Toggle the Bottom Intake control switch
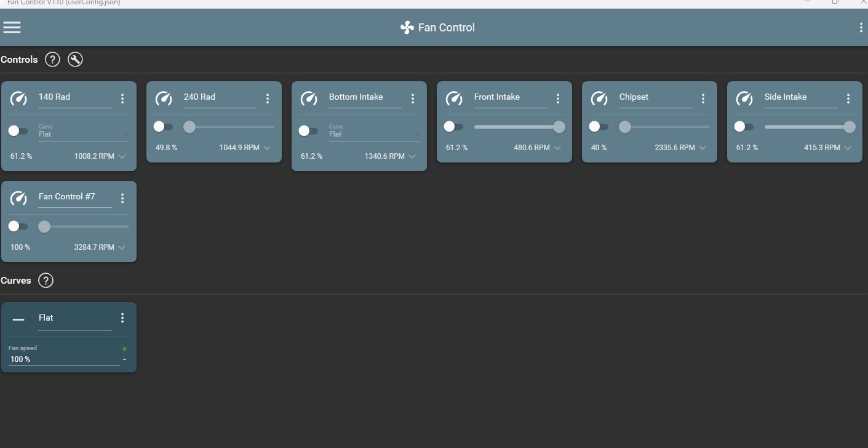Screen dimensions: 868x448 (308, 130)
